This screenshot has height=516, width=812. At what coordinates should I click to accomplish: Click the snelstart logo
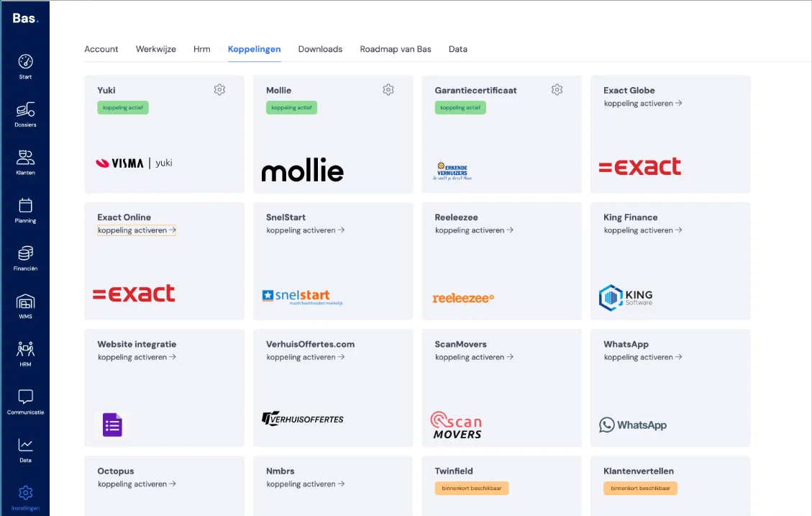pyautogui.click(x=302, y=297)
